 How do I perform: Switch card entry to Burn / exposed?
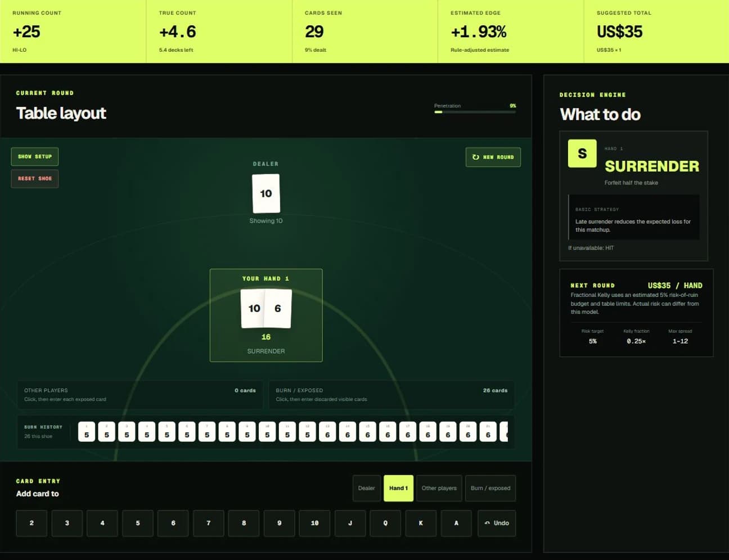point(490,488)
